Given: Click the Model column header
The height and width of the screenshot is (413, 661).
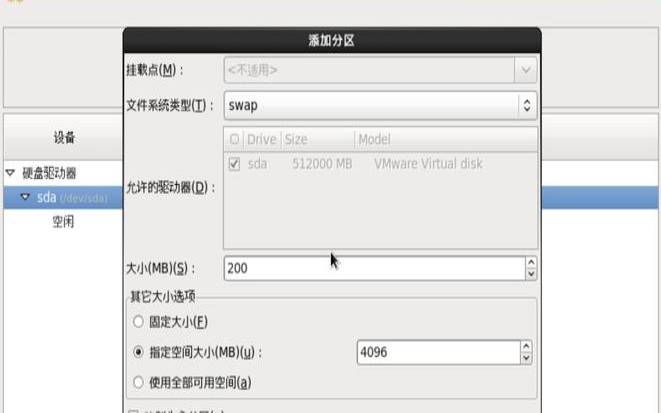Looking at the screenshot, I should (x=446, y=139).
